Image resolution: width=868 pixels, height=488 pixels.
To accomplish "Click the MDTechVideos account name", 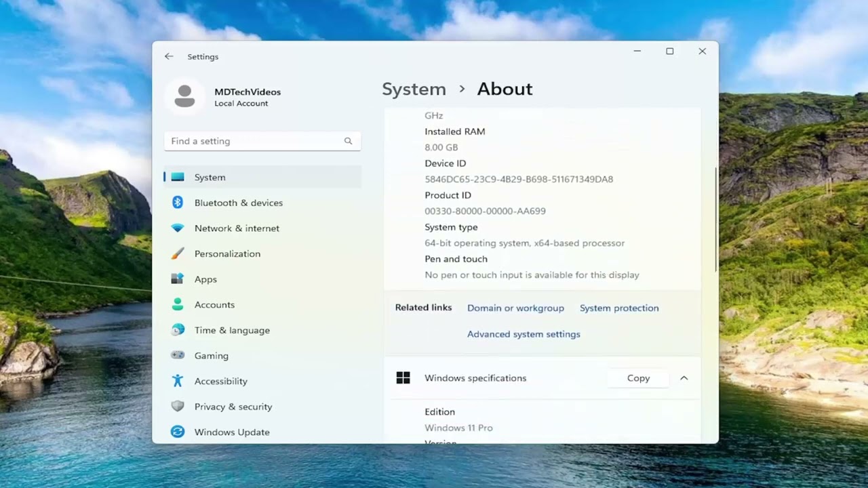I will pos(248,91).
